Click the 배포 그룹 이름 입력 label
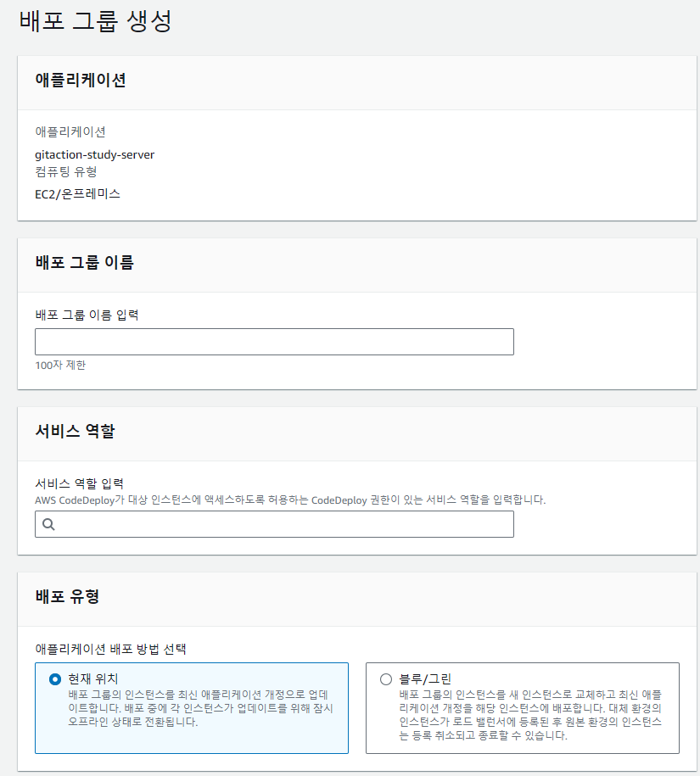This screenshot has height=776, width=700. click(x=87, y=315)
